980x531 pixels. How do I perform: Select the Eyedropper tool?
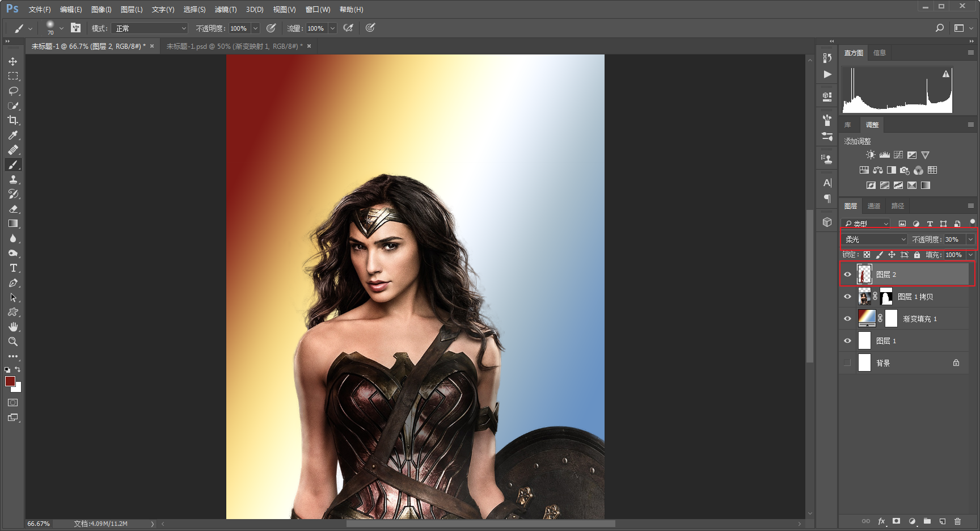tap(13, 135)
